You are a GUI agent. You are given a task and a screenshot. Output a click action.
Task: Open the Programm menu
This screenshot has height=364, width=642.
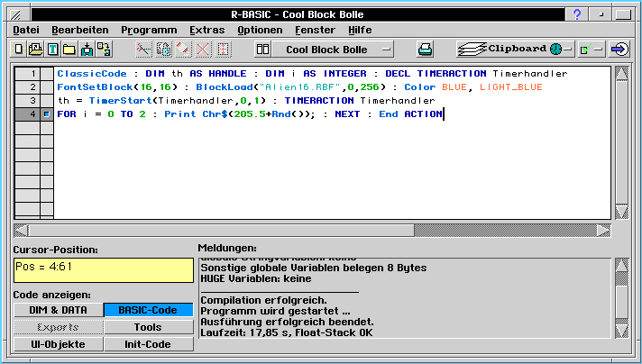(149, 30)
